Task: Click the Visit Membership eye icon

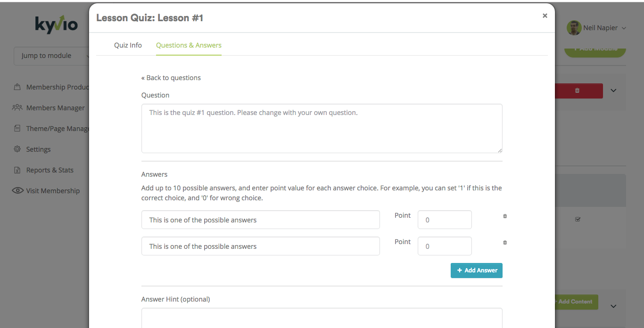Action: pyautogui.click(x=18, y=191)
